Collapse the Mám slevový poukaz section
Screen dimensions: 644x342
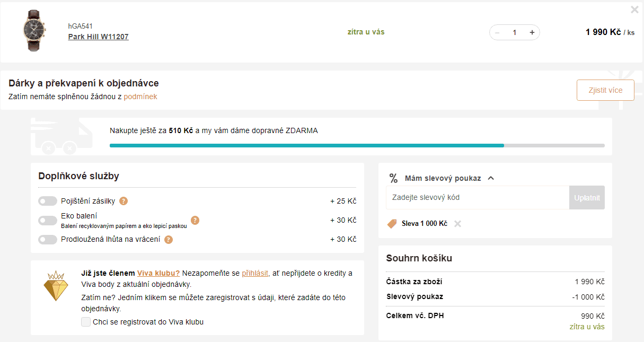(491, 178)
